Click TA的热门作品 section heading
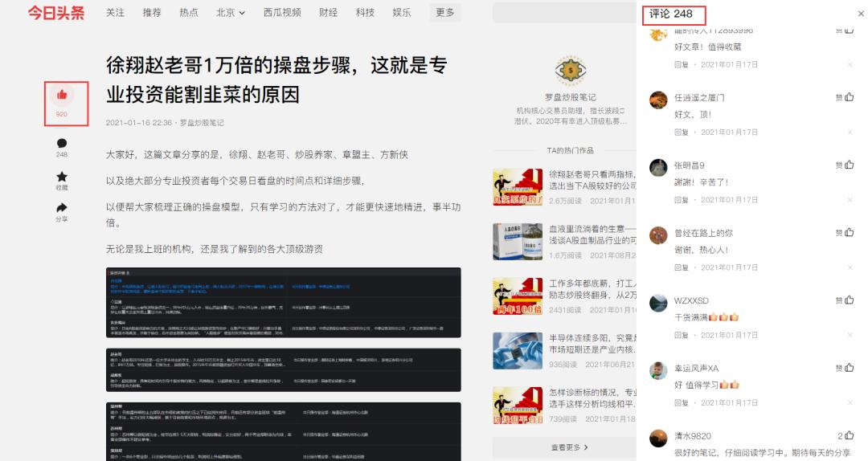This screenshot has height=461, width=868. click(x=570, y=150)
